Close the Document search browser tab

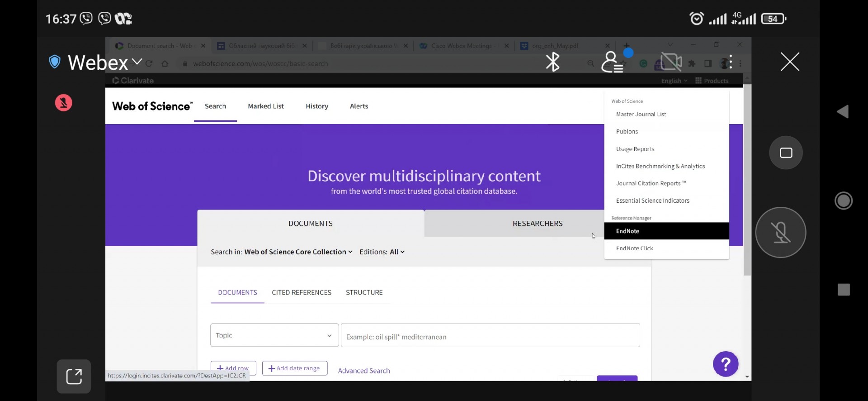pyautogui.click(x=203, y=46)
